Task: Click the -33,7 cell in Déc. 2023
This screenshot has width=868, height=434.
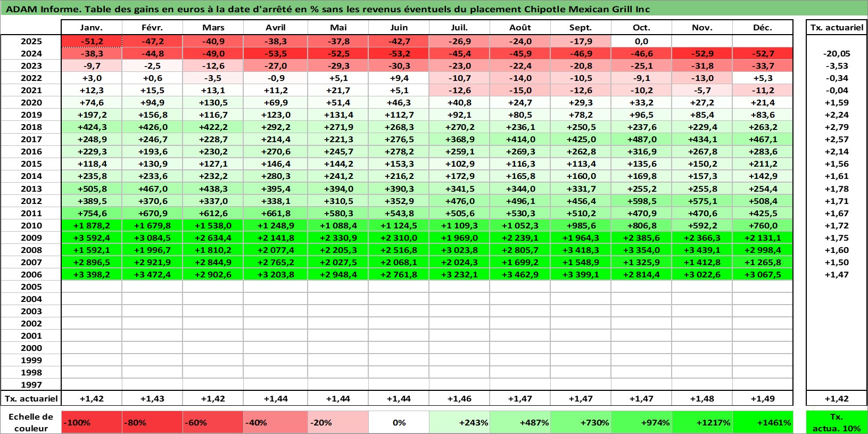Action: point(763,65)
